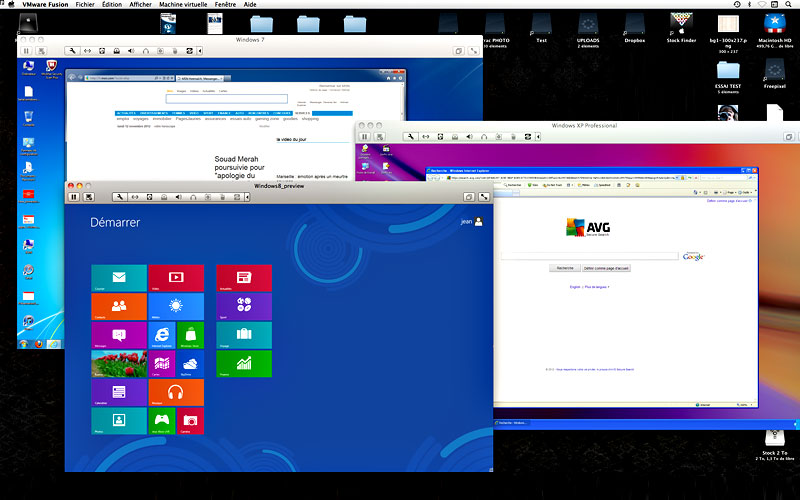Open settings wrench in Windows8_preview toolbar
The image size is (800, 500).
[x=119, y=197]
